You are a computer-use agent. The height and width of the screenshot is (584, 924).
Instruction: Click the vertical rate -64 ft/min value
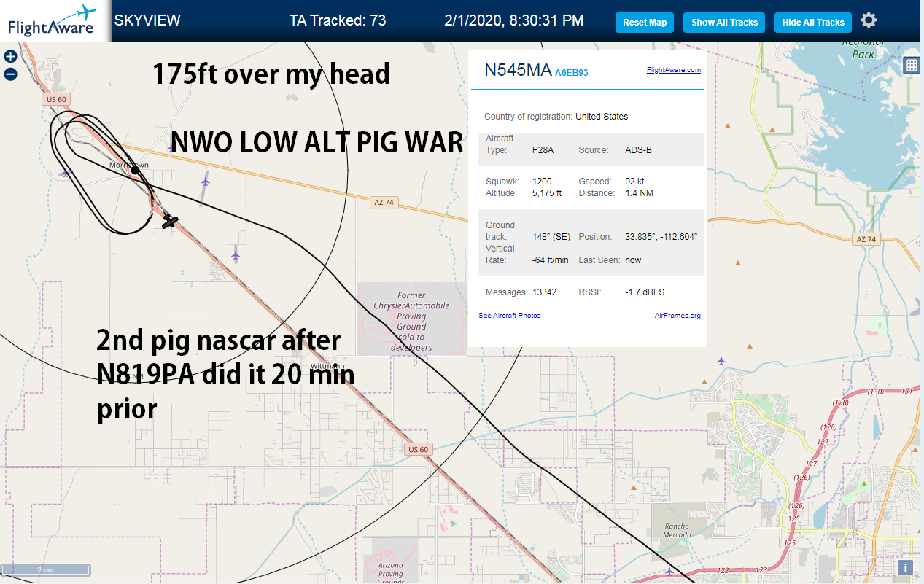pyautogui.click(x=552, y=260)
